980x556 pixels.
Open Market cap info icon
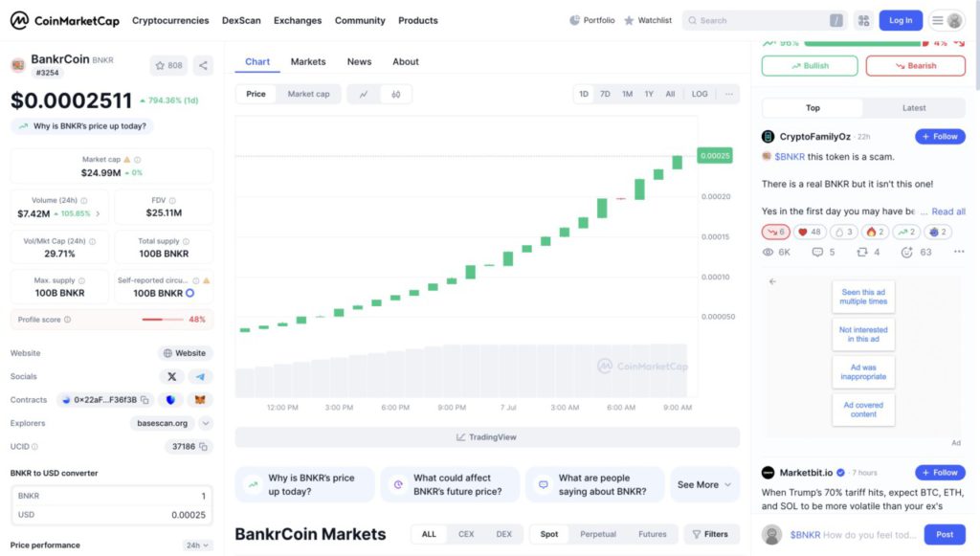pyautogui.click(x=138, y=160)
